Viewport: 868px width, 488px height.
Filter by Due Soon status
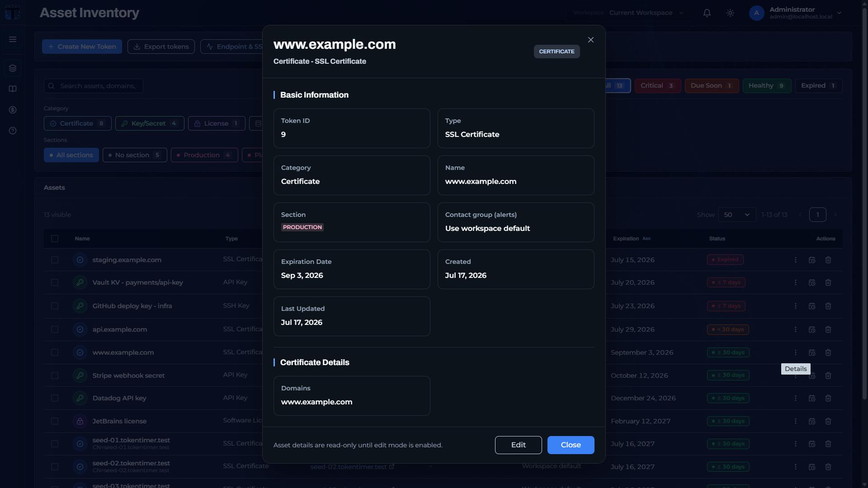pos(712,86)
